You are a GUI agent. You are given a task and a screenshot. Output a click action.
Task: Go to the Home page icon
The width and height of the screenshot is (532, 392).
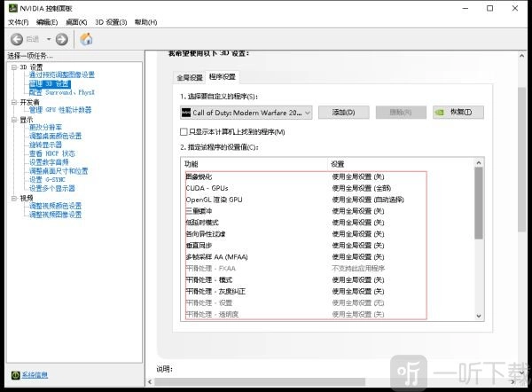pyautogui.click(x=86, y=39)
